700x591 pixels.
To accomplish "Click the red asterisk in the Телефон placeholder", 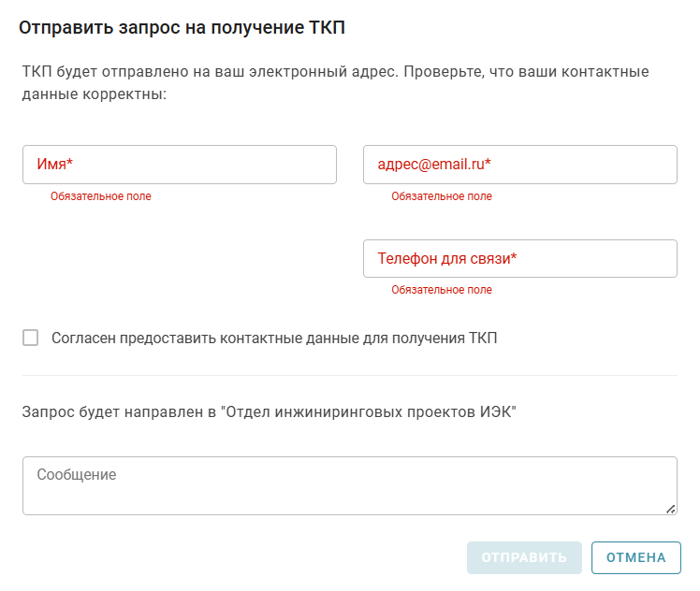I will point(514,259).
